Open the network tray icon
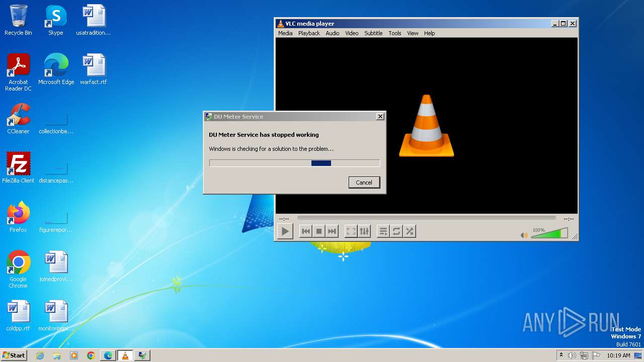 pos(584,355)
